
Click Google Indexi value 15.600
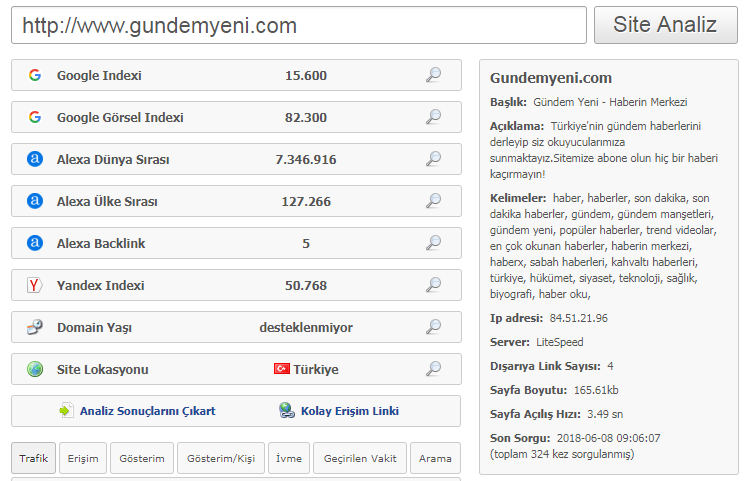pos(306,76)
